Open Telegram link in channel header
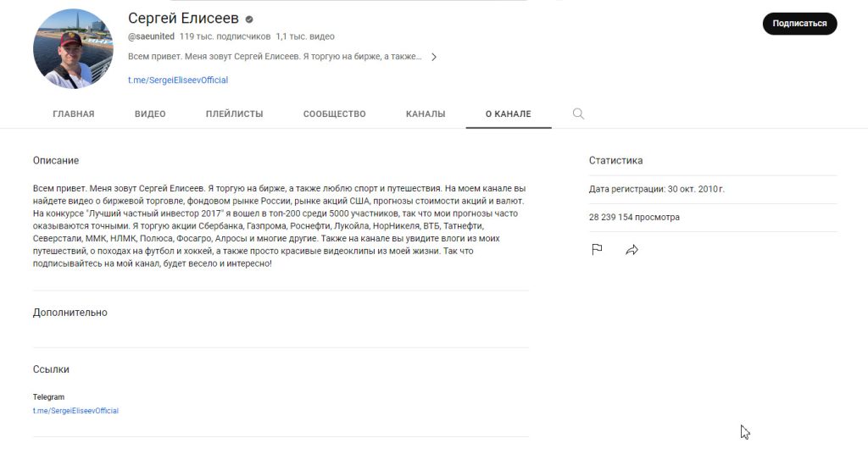The width and height of the screenshot is (868, 471). (178, 80)
